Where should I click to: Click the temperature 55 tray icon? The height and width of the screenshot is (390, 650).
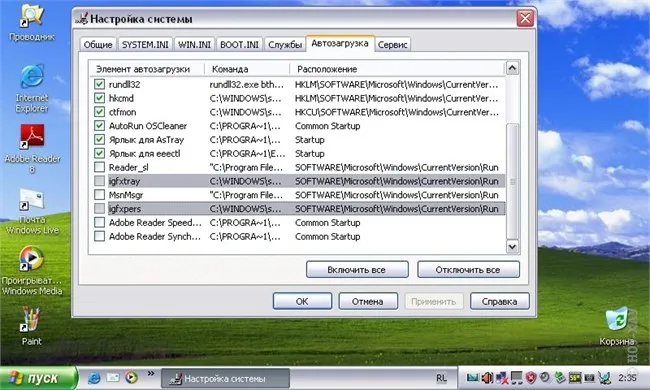tap(575, 378)
